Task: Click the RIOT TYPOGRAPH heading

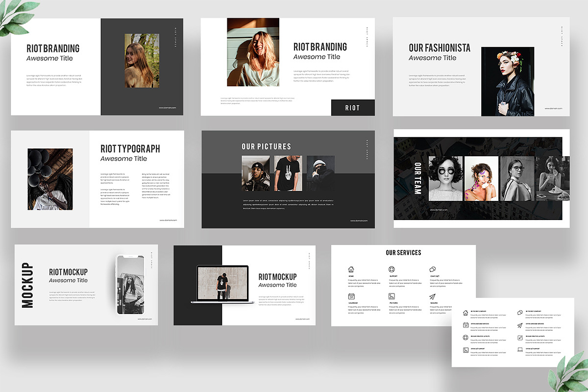Action: tap(130, 148)
